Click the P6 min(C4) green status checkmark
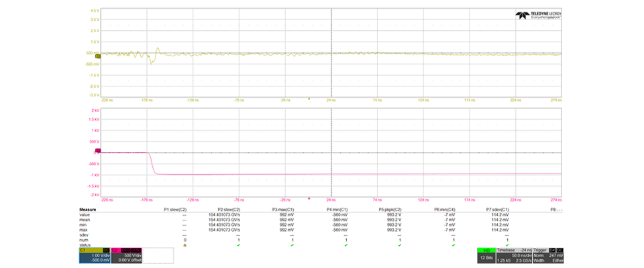The width and height of the screenshot is (644, 268). (453, 245)
